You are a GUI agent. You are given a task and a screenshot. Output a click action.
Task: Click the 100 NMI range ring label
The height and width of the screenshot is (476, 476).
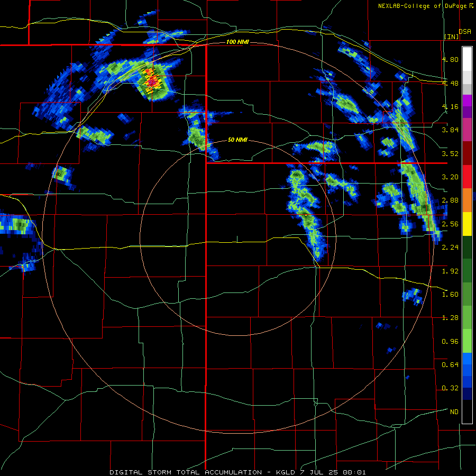click(x=237, y=42)
